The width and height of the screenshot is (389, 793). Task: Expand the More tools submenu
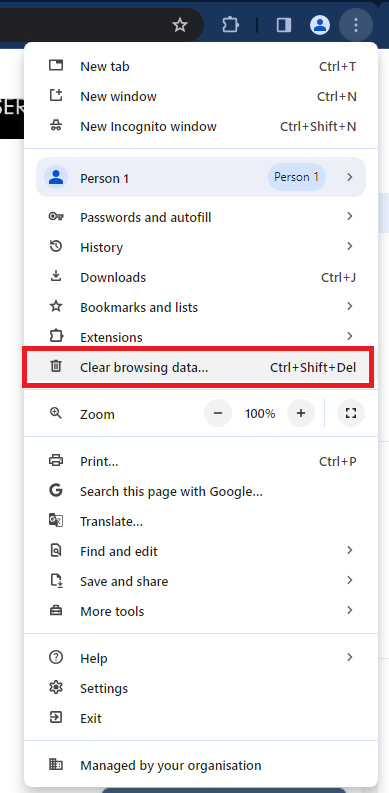[x=201, y=611]
